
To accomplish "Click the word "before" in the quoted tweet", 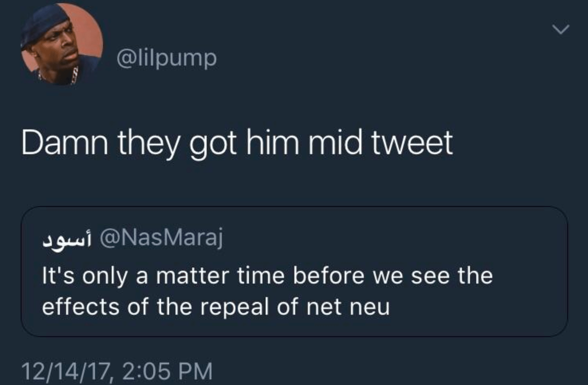I will point(328,276).
